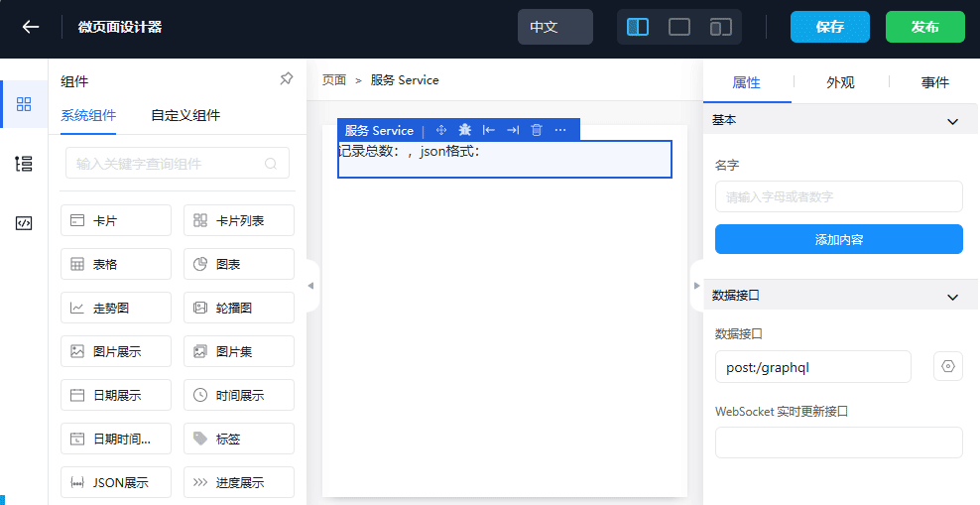Click the back arrow in header

point(31,27)
